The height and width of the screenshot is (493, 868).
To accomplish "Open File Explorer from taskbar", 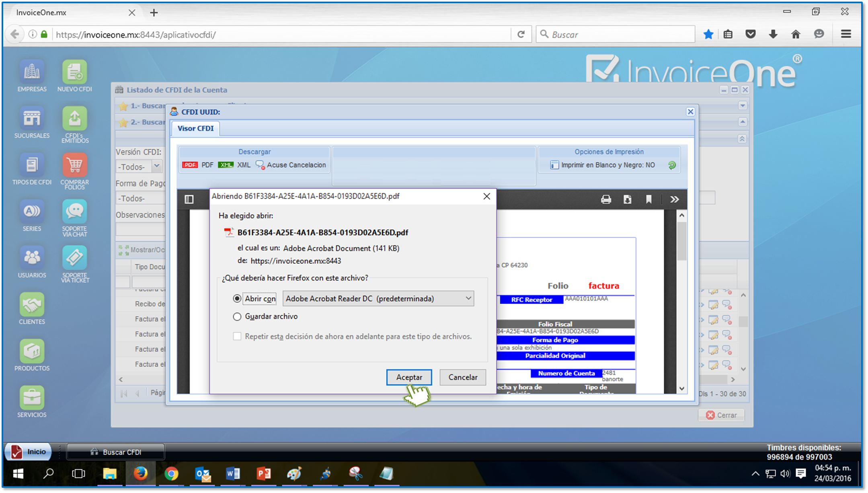I will (109, 474).
